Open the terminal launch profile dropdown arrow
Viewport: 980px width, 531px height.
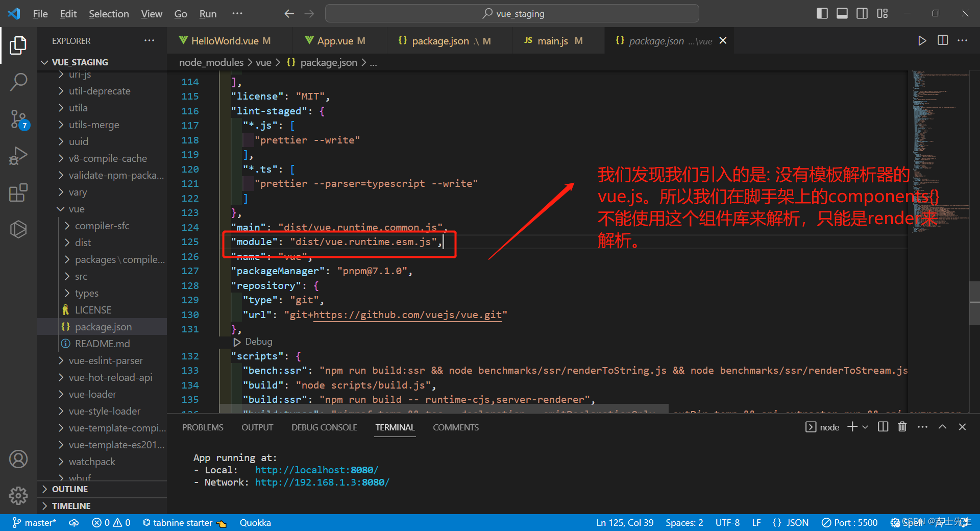click(x=865, y=427)
